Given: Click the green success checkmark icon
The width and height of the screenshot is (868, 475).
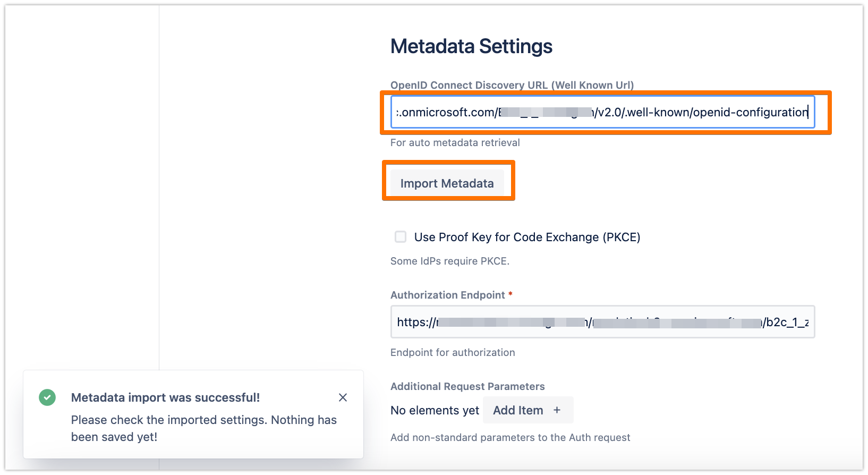Looking at the screenshot, I should click(x=47, y=397).
